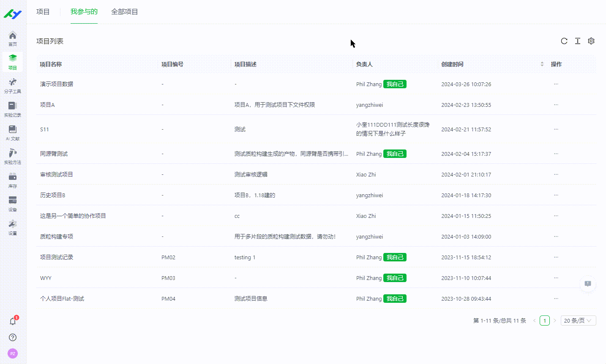Image resolution: width=606 pixels, height=364 pixels.
Task: Open the table column settings gear
Action: (x=591, y=41)
